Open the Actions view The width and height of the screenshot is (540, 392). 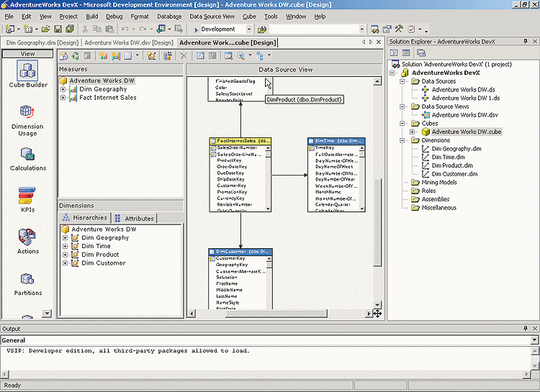pyautogui.click(x=27, y=242)
